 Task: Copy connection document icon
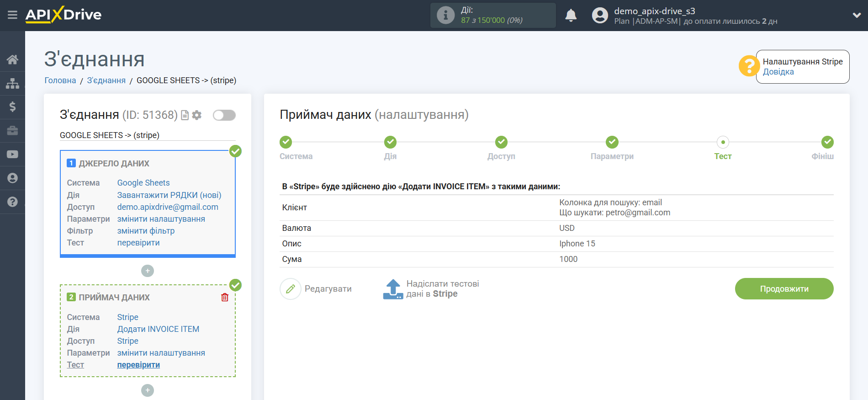[x=185, y=115]
